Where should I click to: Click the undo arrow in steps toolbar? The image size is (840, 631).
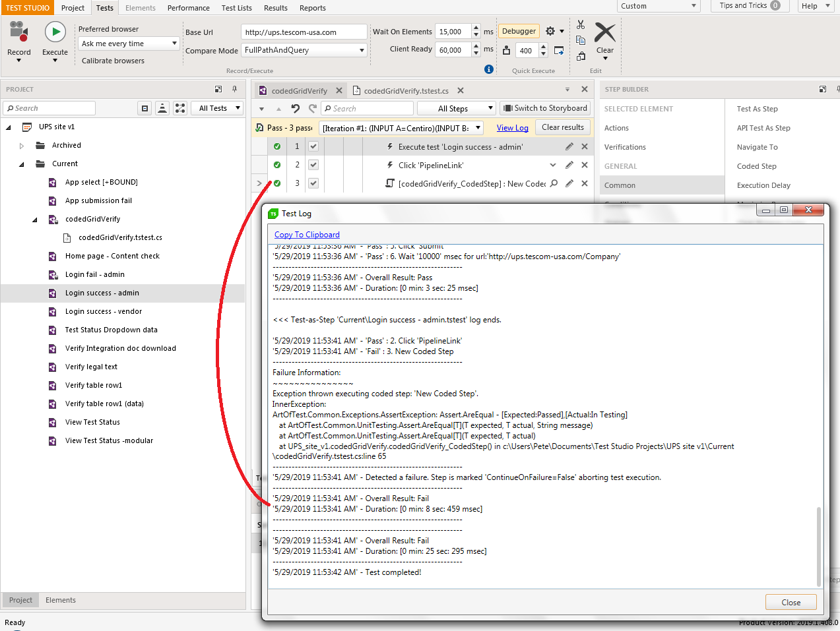[x=295, y=109]
